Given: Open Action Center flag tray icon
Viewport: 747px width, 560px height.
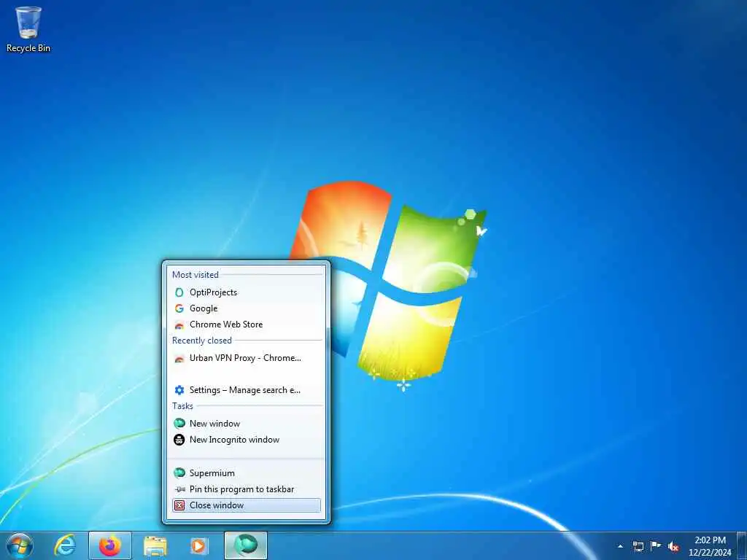Looking at the screenshot, I should click(656, 546).
